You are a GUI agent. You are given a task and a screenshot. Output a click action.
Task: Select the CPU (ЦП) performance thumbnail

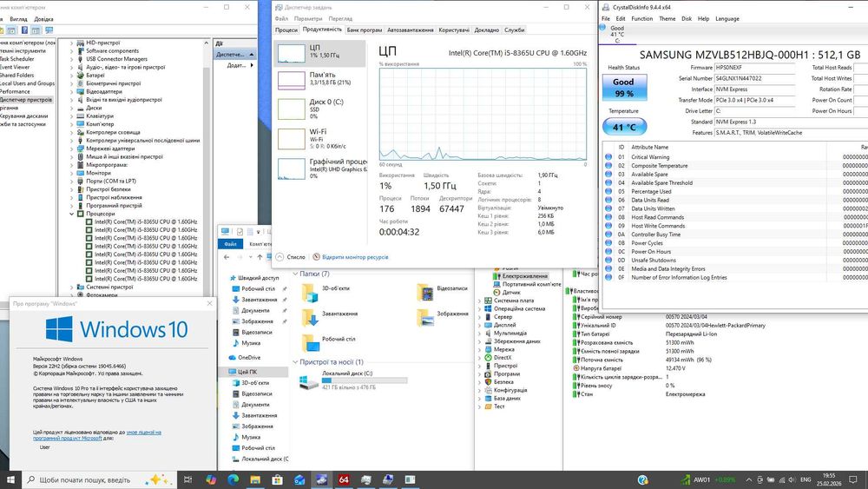click(x=320, y=53)
